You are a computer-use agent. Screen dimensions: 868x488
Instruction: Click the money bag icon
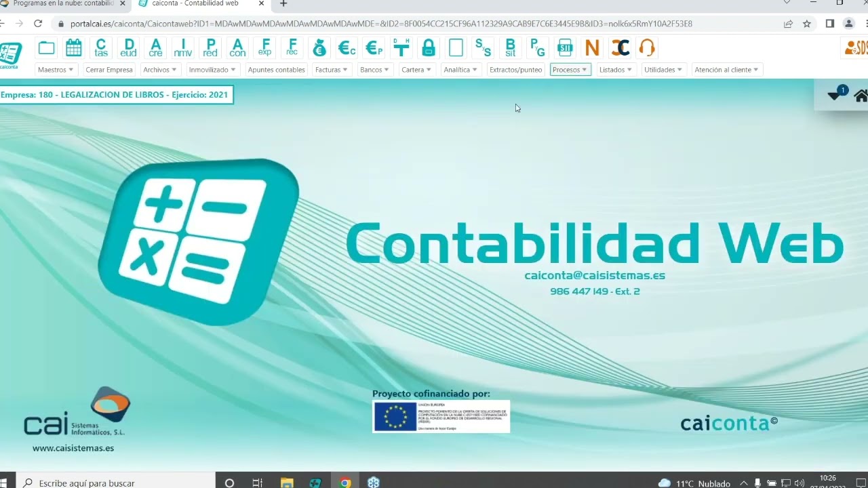(319, 48)
